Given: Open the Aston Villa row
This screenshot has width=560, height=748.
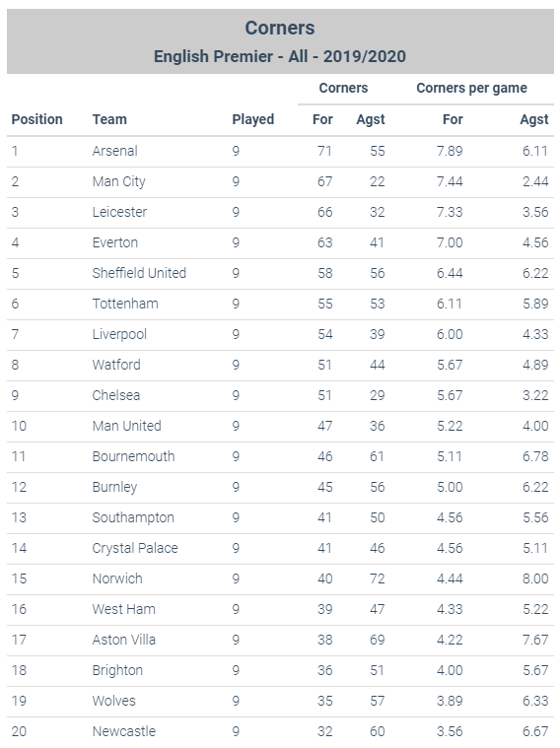Looking at the screenshot, I should click(x=280, y=641).
